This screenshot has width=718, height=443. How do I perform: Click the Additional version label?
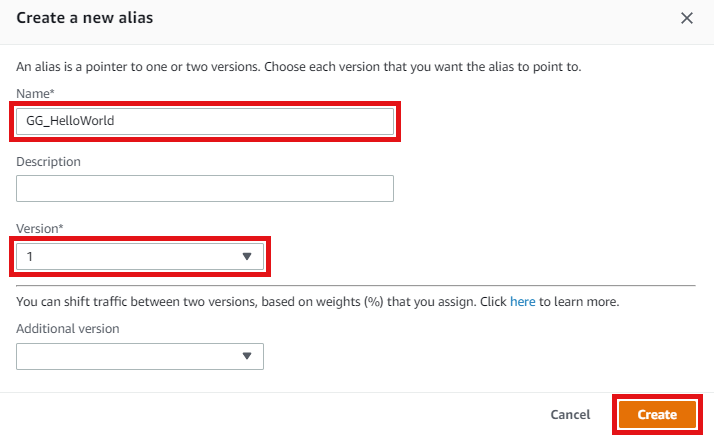pyautogui.click(x=68, y=328)
